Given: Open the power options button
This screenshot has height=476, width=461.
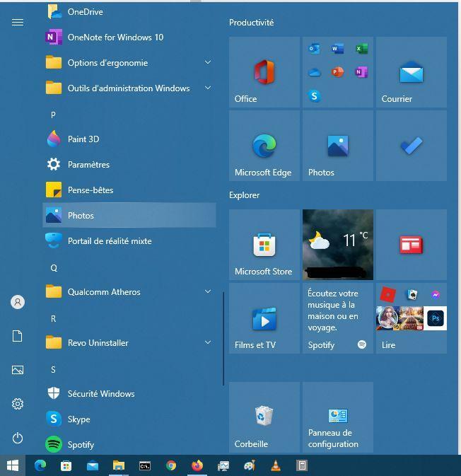Looking at the screenshot, I should pos(18,438).
